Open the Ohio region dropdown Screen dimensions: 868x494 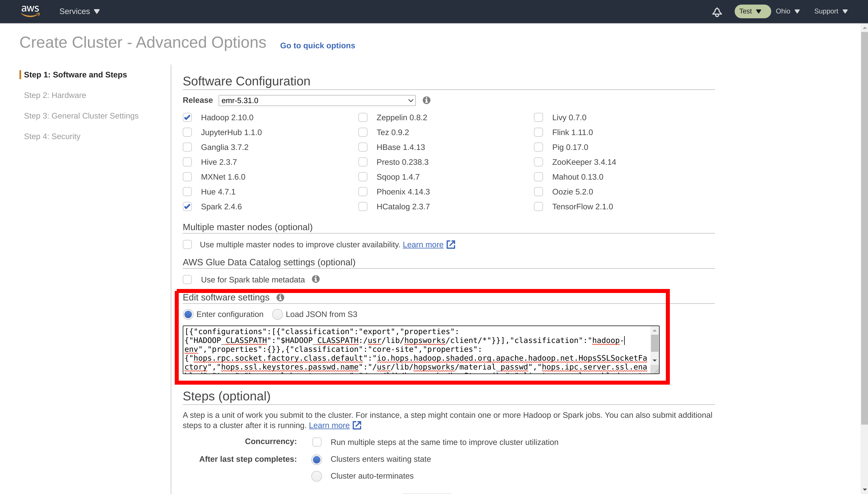click(787, 11)
